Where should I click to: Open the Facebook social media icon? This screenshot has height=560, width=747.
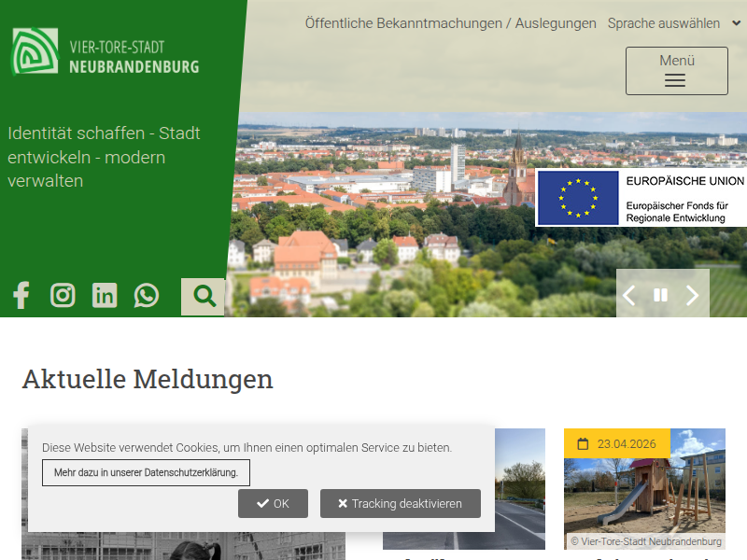pyautogui.click(x=21, y=296)
